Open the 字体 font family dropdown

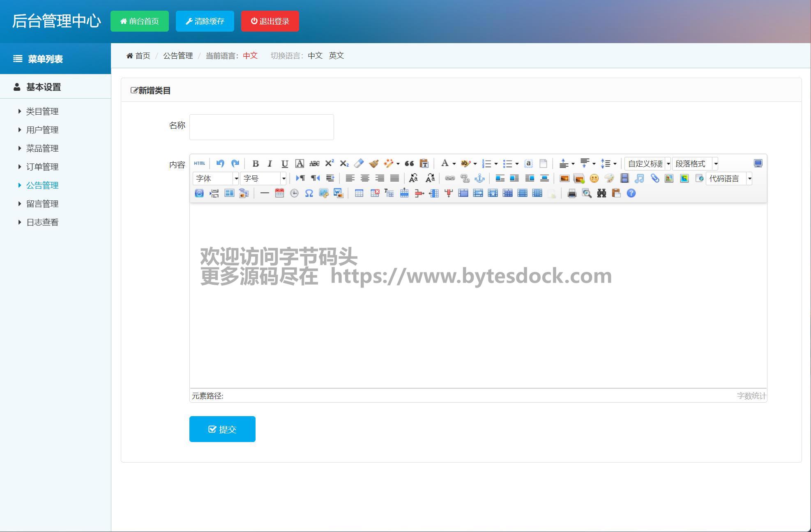[x=216, y=178]
